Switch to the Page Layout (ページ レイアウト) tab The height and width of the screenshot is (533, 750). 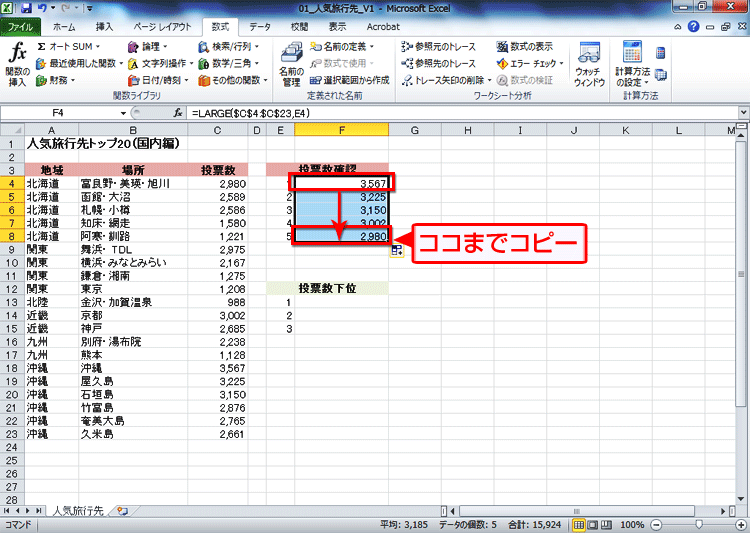click(x=162, y=27)
